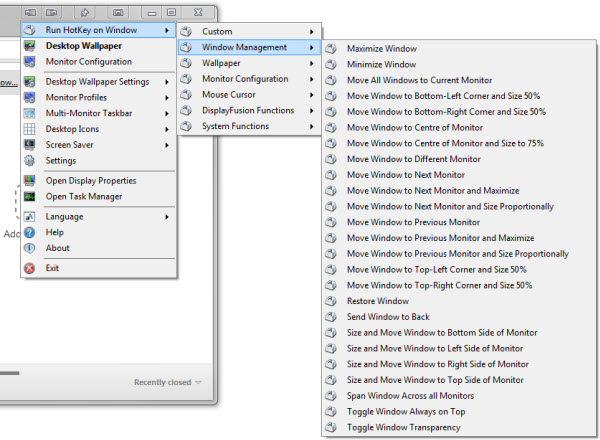
Task: Open the Recently closed dropdown
Action: tap(169, 382)
